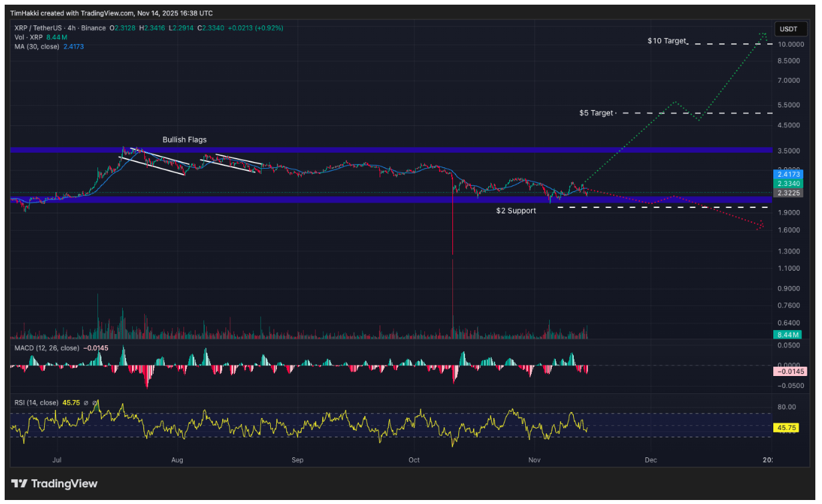The width and height of the screenshot is (822, 504).
Task: Click the 8.44M volume tag on the price axis
Action: point(787,335)
